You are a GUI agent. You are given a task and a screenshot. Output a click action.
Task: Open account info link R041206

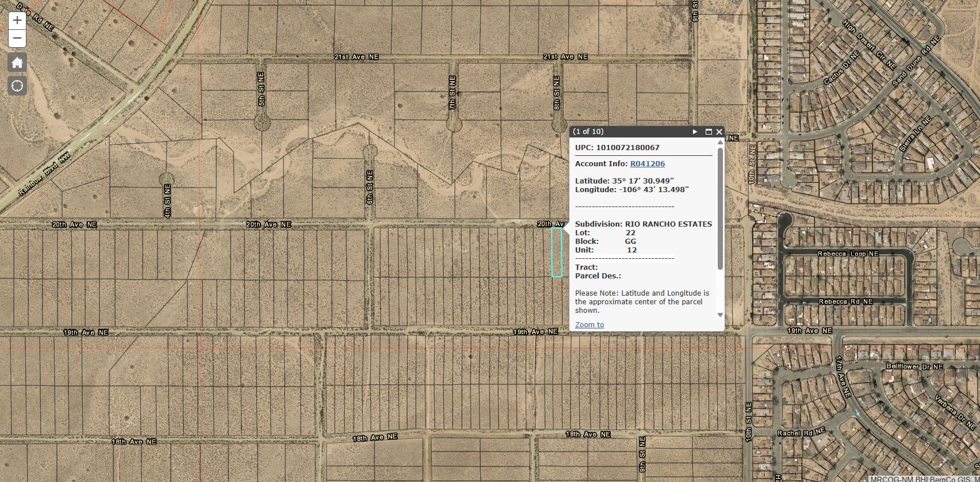point(647,164)
